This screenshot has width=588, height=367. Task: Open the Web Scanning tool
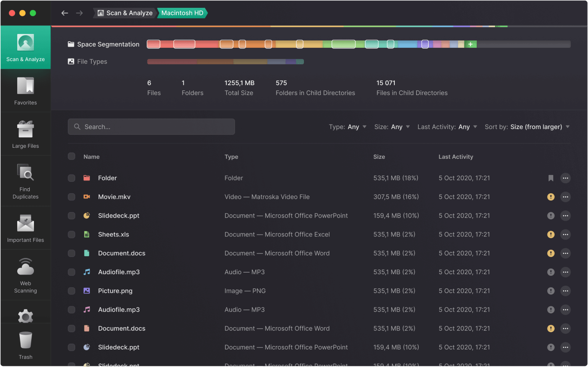26,275
